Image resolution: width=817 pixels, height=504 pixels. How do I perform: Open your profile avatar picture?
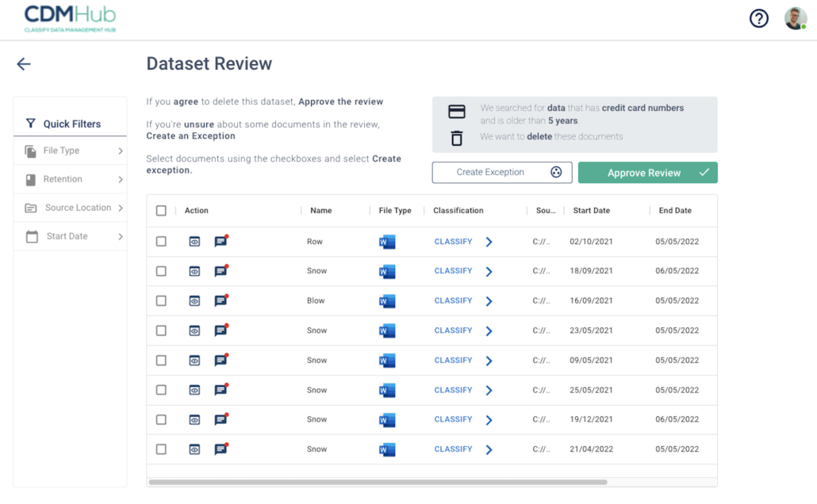(794, 17)
